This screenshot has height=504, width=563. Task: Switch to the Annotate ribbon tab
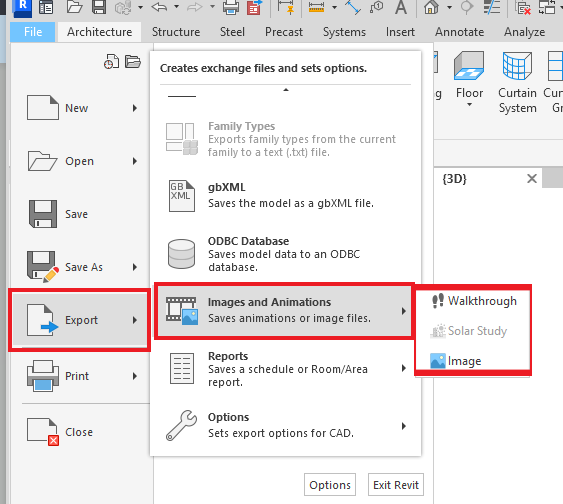click(460, 32)
